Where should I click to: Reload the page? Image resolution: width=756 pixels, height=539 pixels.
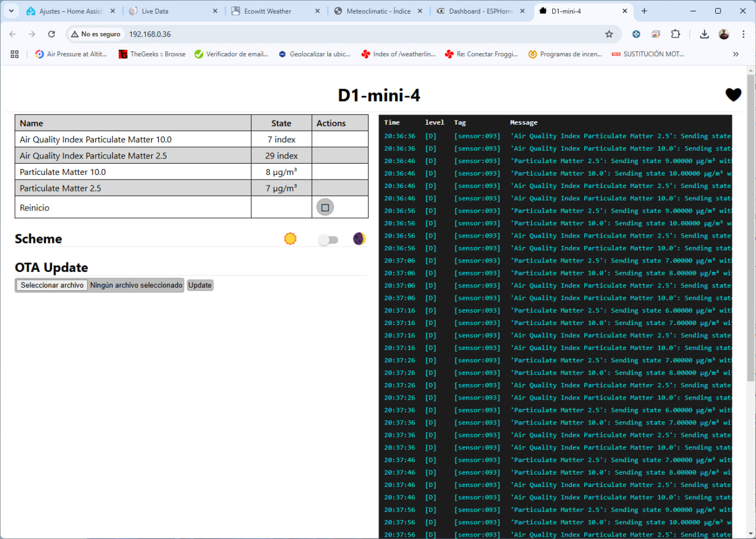coord(51,34)
